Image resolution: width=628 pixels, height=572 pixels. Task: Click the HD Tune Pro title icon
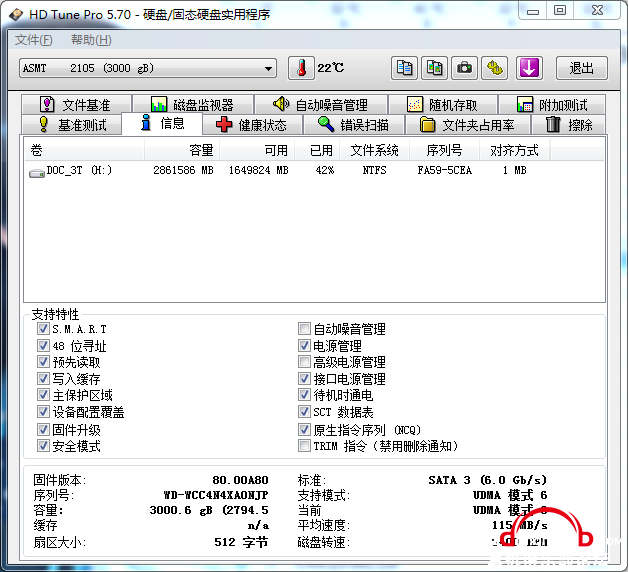coord(16,15)
